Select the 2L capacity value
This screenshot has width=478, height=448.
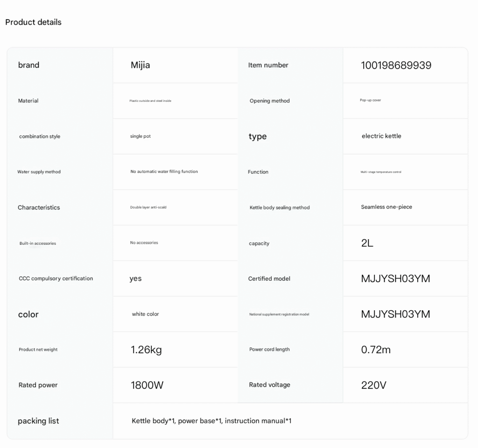tap(367, 243)
